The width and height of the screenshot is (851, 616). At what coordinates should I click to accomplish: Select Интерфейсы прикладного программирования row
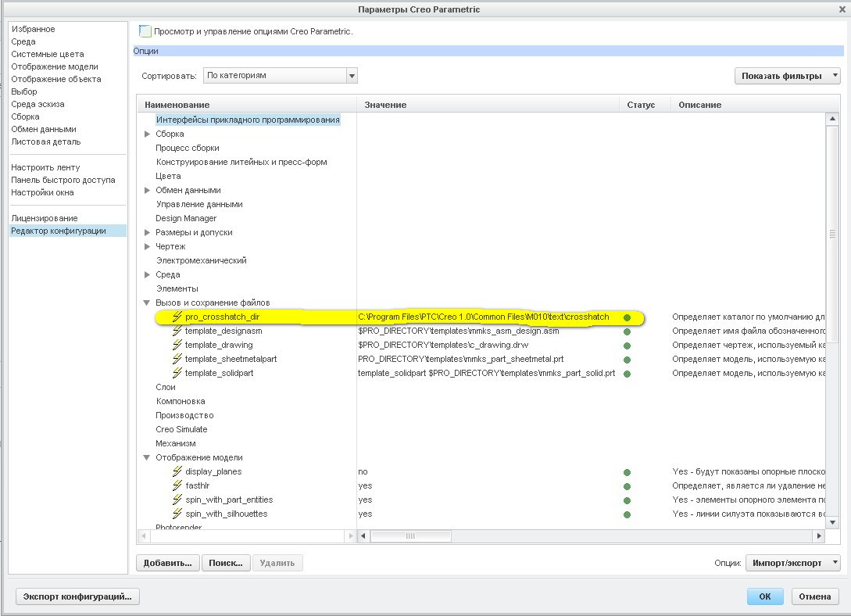click(248, 120)
